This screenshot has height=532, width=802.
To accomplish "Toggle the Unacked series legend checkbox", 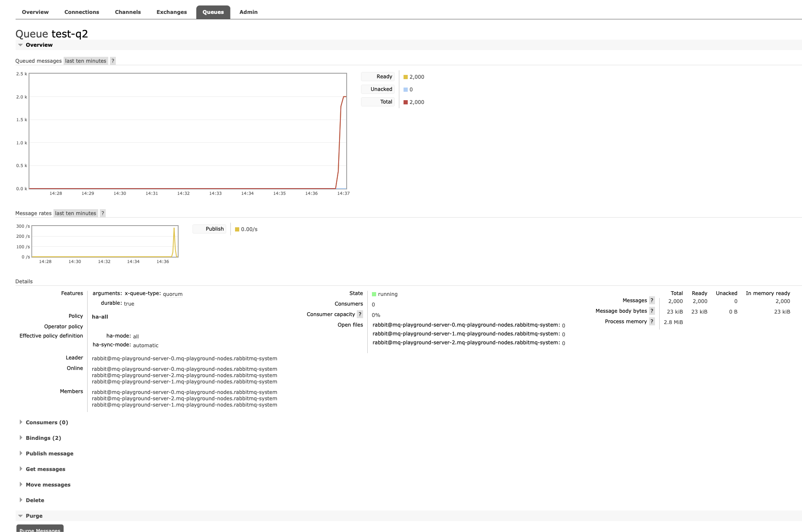I will click(378, 89).
